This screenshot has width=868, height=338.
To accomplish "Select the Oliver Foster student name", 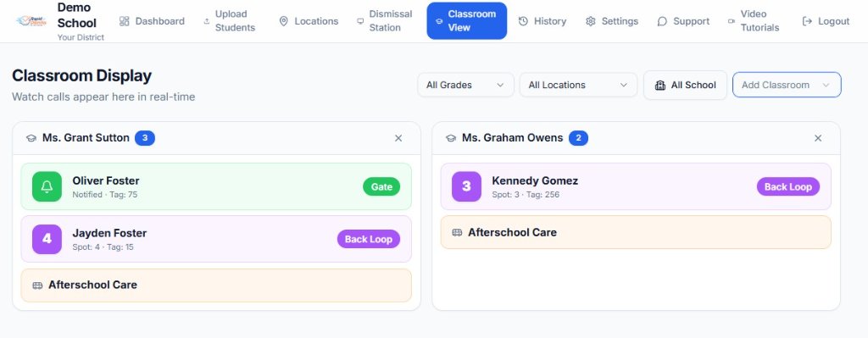I will click(106, 181).
